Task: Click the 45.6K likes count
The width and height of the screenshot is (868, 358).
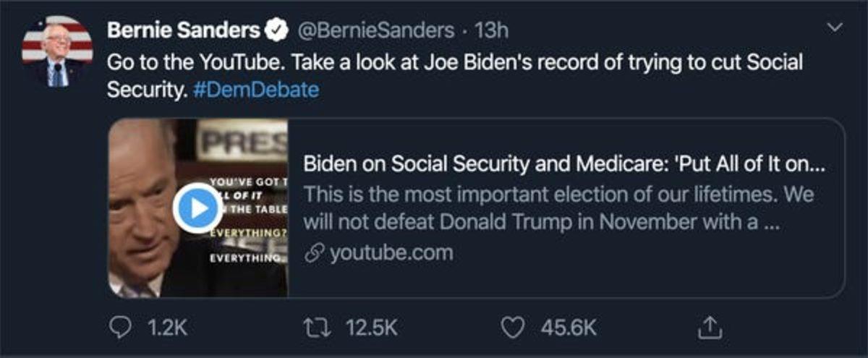Action: (569, 328)
